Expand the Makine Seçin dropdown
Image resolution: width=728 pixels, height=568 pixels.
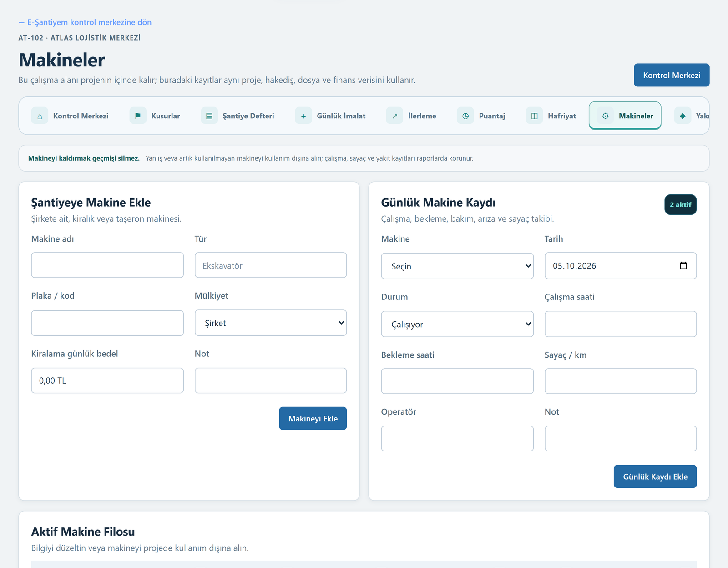click(x=457, y=266)
